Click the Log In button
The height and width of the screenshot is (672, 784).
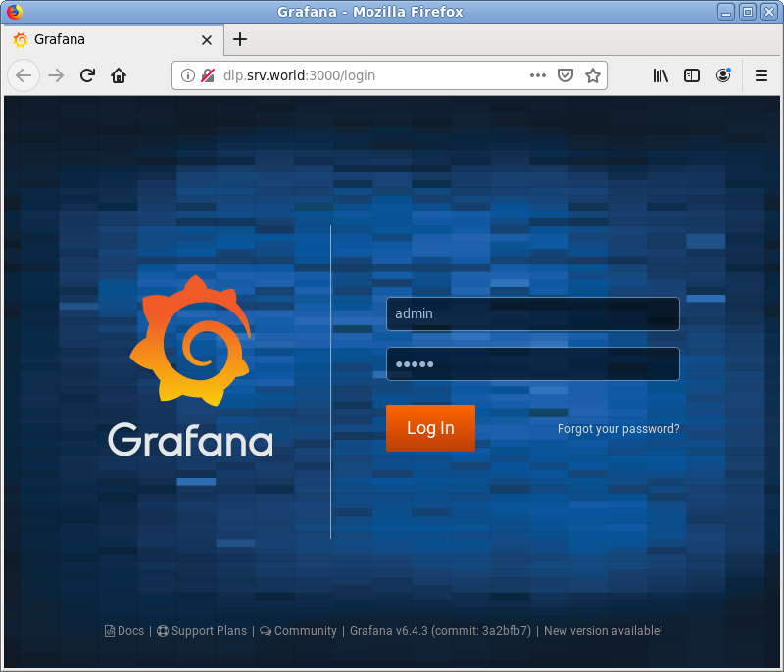coord(430,428)
